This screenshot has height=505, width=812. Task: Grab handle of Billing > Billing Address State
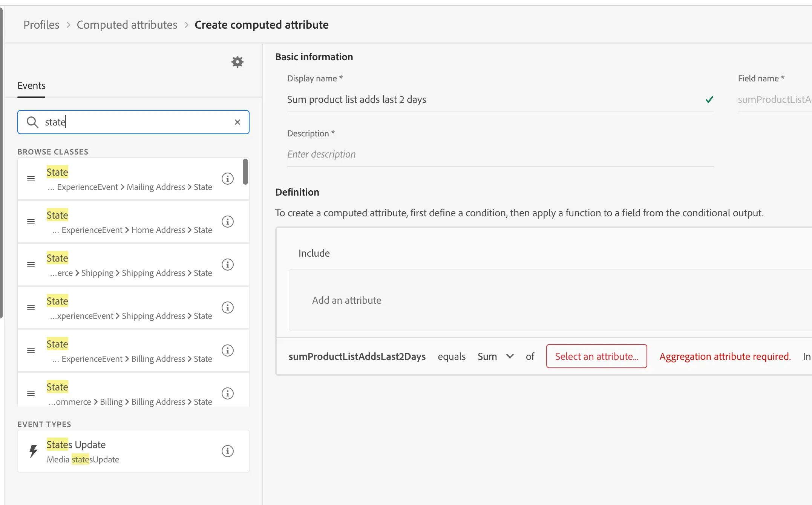pos(31,393)
